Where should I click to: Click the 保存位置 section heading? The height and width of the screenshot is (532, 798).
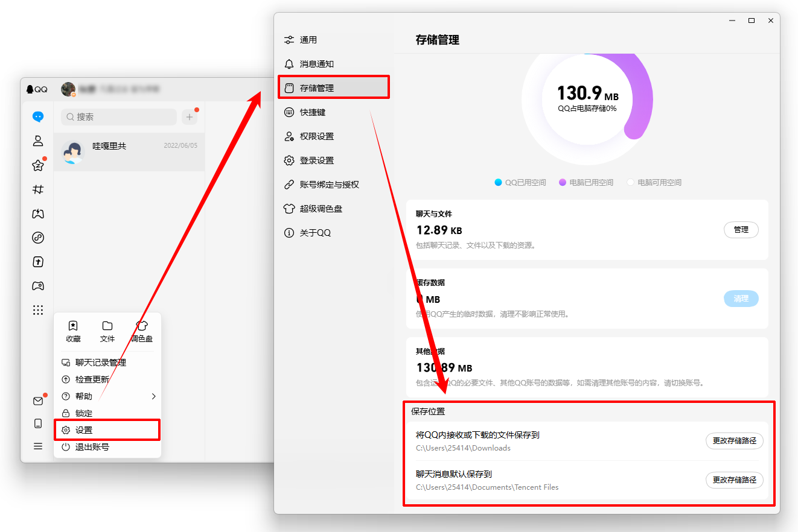[428, 411]
